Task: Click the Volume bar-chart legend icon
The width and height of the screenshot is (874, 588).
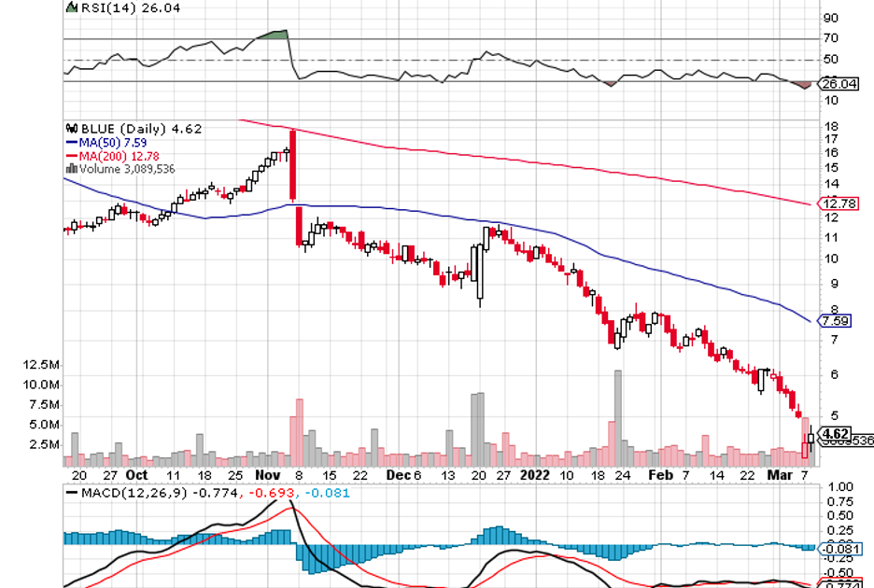Action: coord(70,169)
